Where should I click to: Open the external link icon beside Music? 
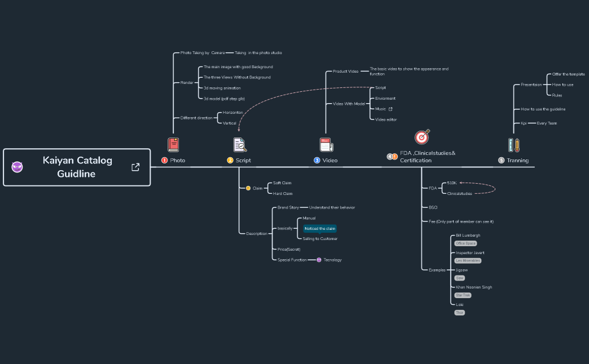pyautogui.click(x=390, y=109)
